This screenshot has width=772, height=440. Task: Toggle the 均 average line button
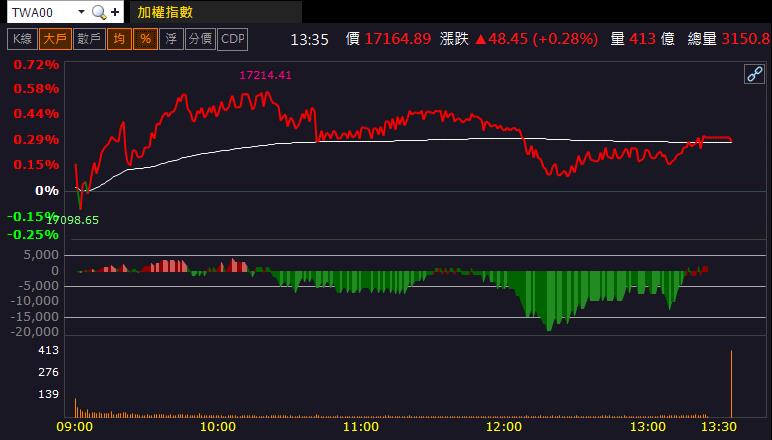tap(119, 39)
